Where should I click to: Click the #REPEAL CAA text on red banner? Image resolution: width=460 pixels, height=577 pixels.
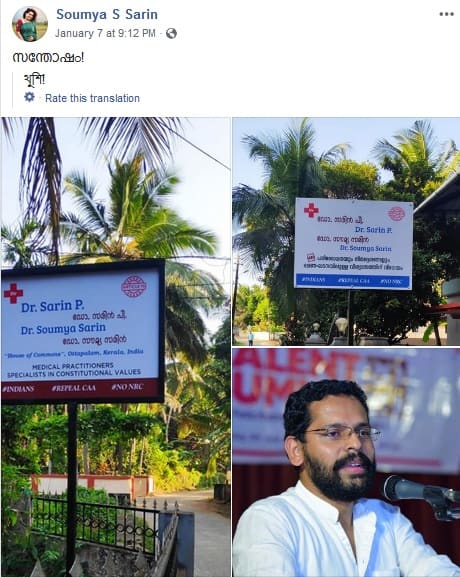click(74, 388)
